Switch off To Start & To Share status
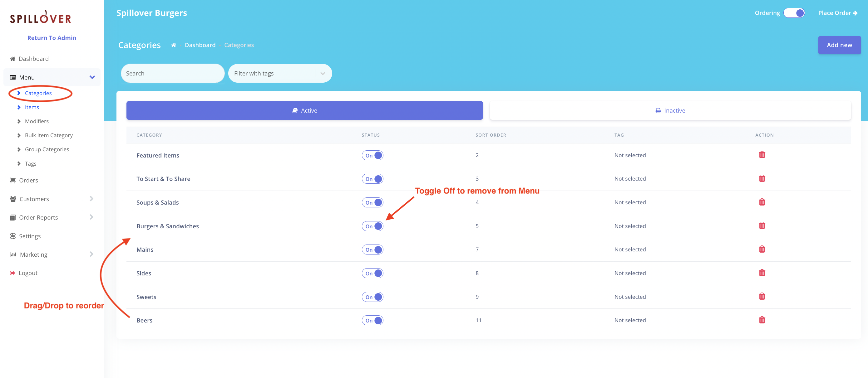 372,179
